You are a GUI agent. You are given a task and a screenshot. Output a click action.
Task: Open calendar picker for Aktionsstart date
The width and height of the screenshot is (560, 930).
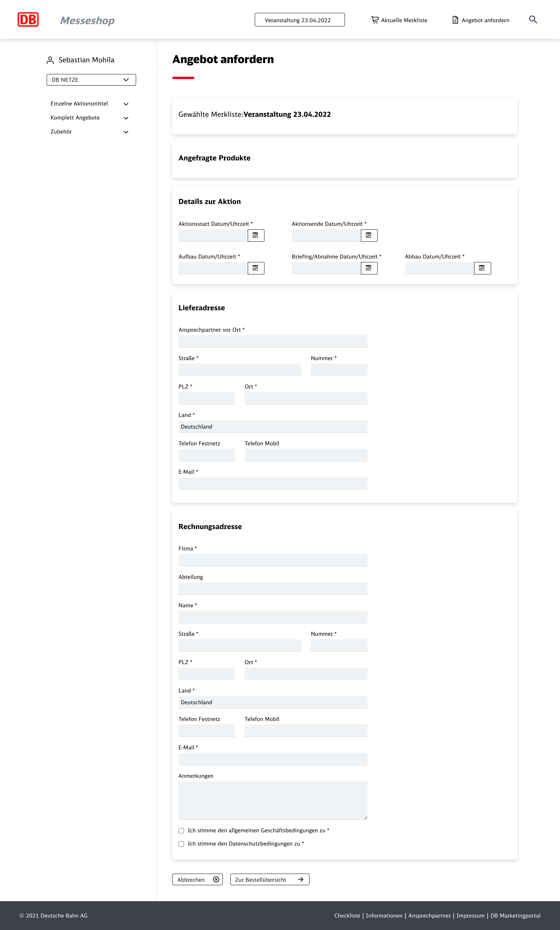pos(256,236)
